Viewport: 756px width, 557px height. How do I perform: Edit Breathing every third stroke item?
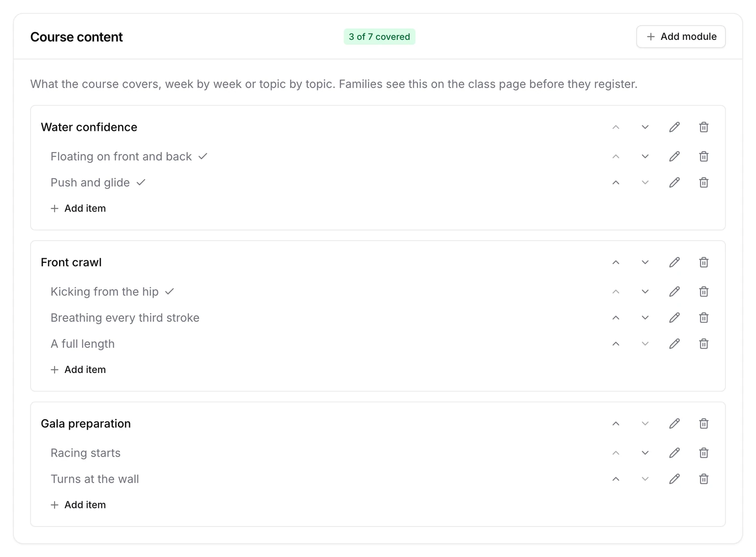coord(674,318)
